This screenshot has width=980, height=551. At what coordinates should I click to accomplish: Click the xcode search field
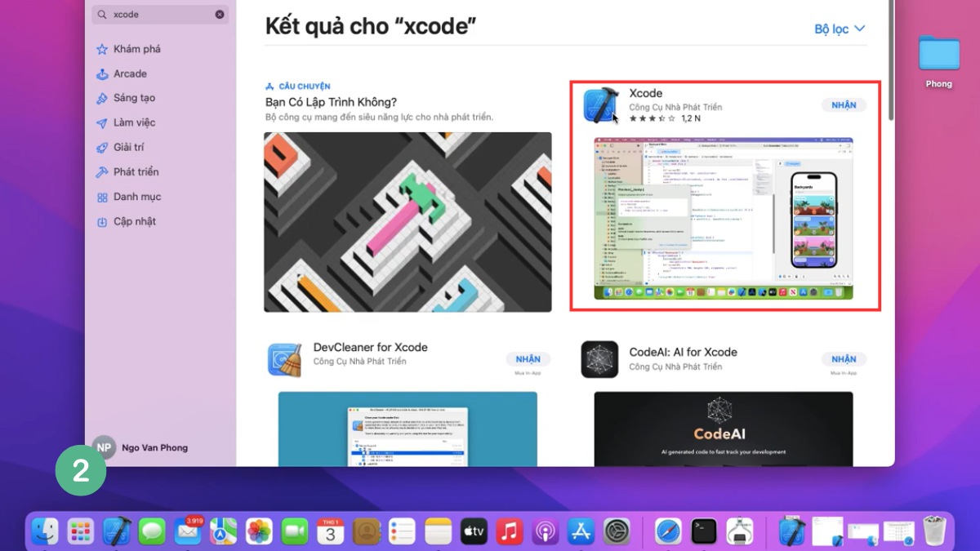click(160, 15)
